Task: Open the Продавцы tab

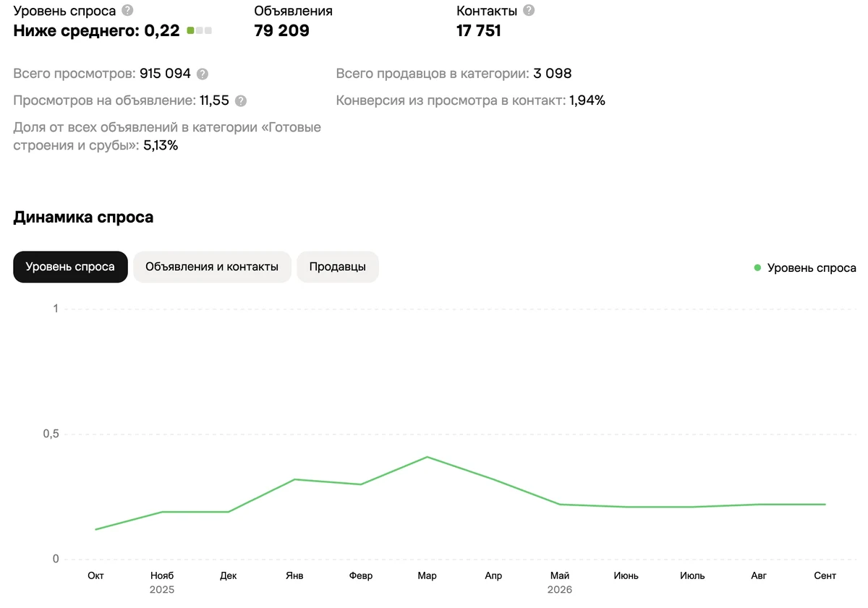Action: click(338, 267)
